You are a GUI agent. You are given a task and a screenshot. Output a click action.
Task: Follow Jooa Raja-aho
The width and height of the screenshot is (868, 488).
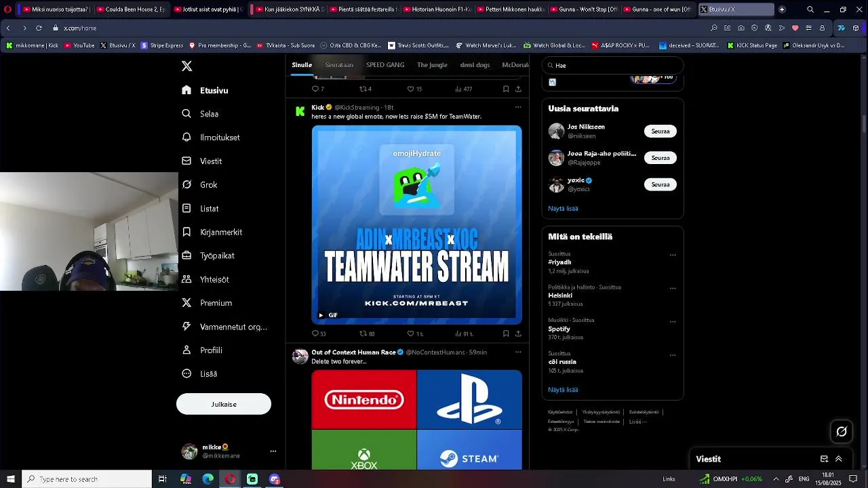(x=660, y=158)
